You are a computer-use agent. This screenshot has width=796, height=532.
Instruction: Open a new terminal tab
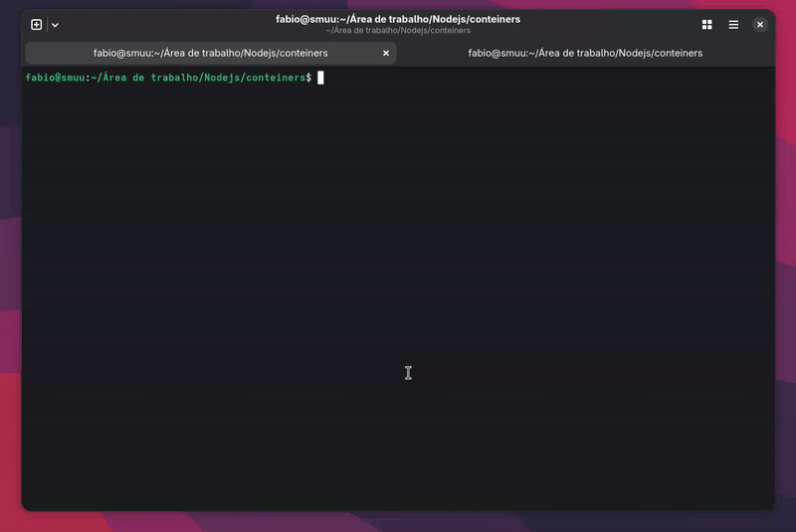click(x=36, y=24)
